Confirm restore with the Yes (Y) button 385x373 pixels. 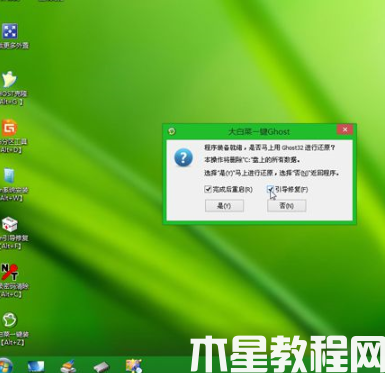pyautogui.click(x=224, y=206)
